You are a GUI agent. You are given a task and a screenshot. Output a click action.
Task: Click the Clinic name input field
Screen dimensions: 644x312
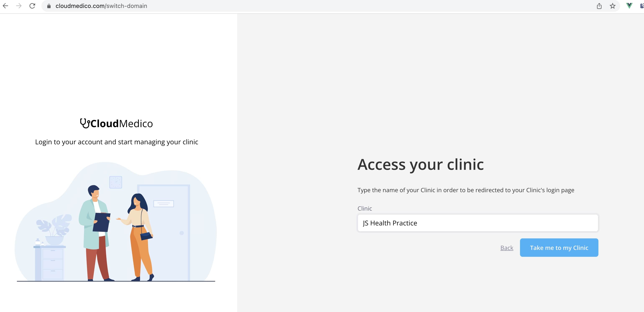tap(478, 223)
